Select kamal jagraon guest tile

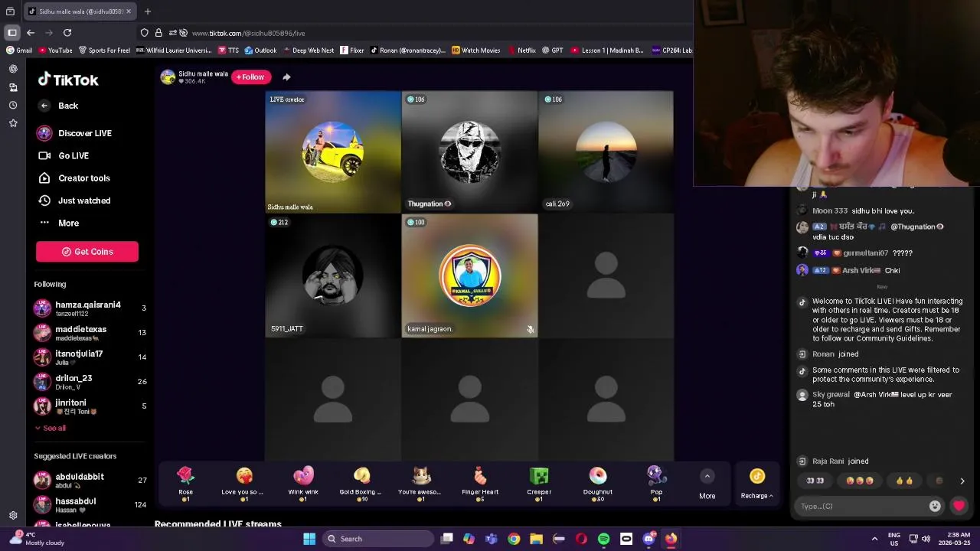click(469, 276)
